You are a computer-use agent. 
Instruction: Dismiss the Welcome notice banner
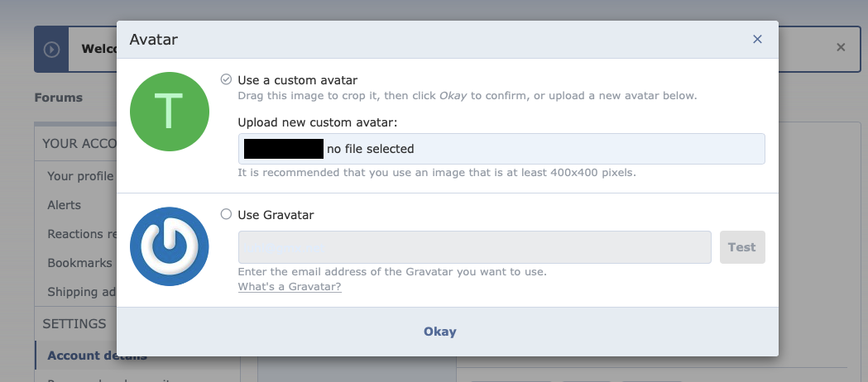pos(841,48)
